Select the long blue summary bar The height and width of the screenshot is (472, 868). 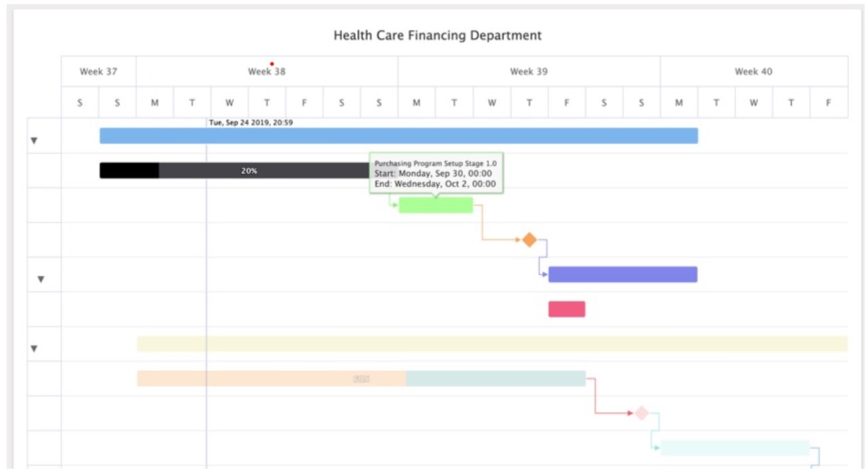(398, 136)
